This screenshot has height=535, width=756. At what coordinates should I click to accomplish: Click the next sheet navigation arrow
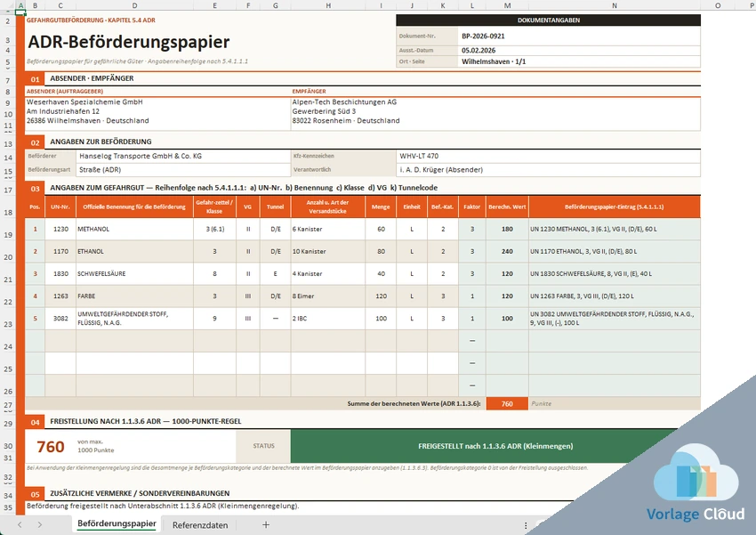click(39, 524)
